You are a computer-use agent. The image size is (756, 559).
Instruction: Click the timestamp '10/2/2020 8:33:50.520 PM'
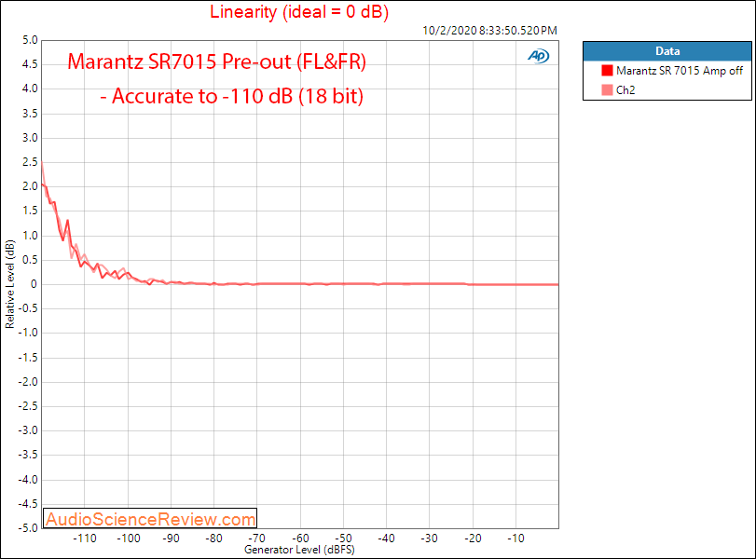tap(489, 31)
